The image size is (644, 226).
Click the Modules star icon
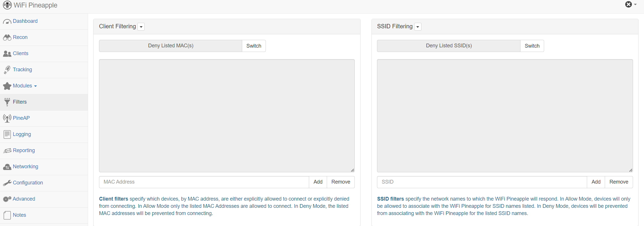click(7, 86)
